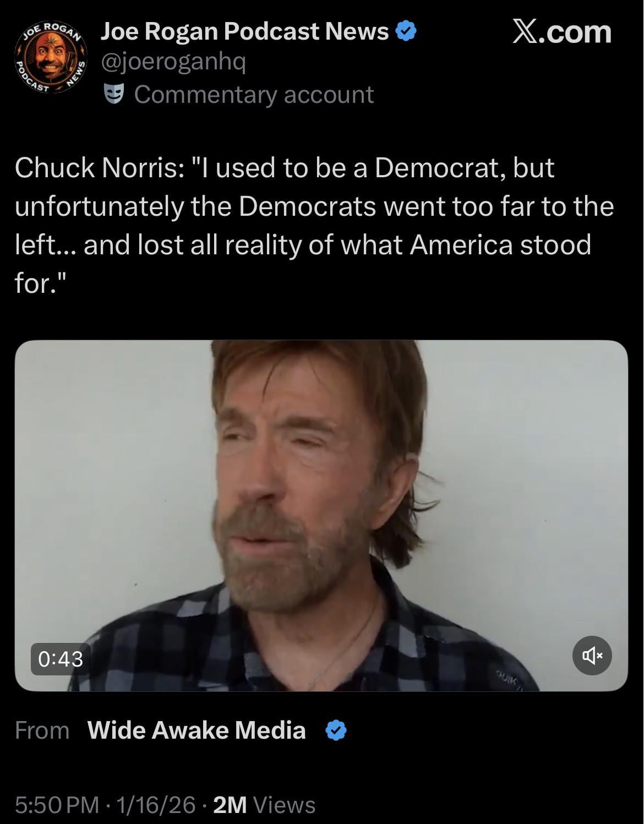644x824 pixels.
Task: Open the Wide Awake Media source link
Action: [197, 730]
